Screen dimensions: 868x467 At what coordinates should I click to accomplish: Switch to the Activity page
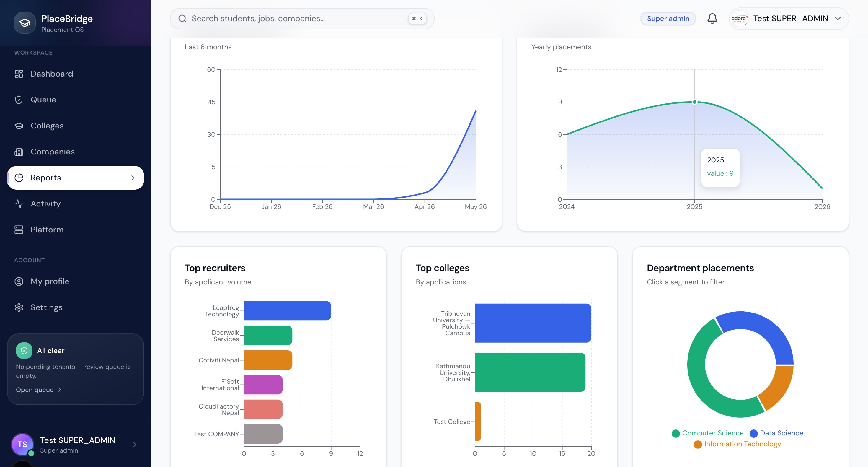click(x=76, y=204)
